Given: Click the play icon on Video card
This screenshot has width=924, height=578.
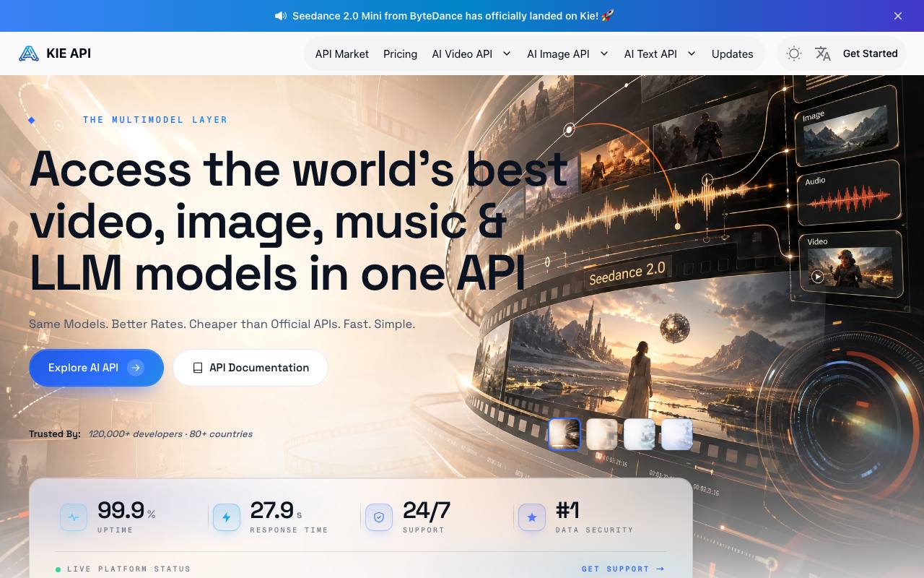Looking at the screenshot, I should (817, 276).
